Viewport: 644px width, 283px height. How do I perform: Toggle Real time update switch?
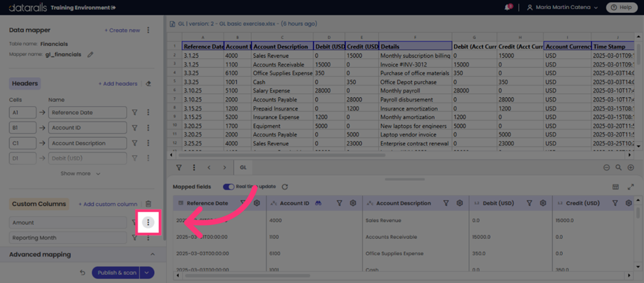point(228,187)
